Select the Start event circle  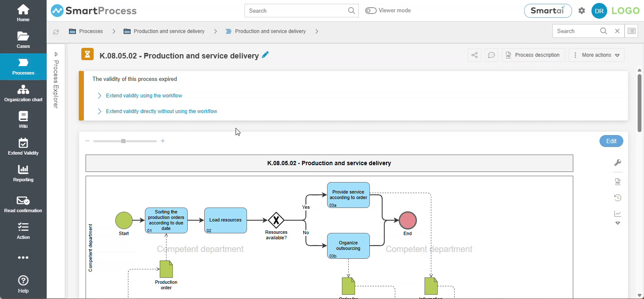[x=124, y=220]
